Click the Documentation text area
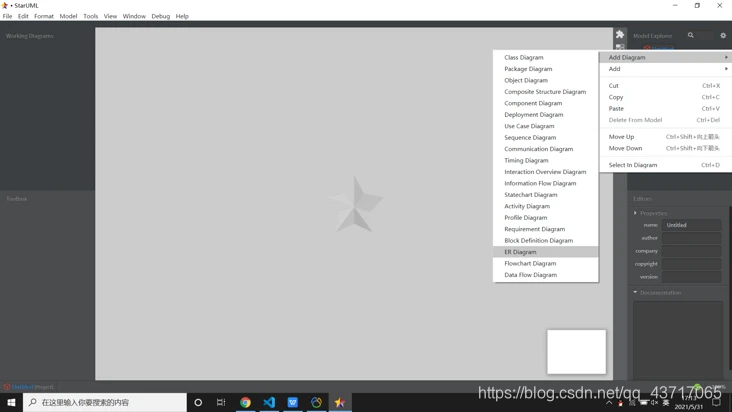 678,341
